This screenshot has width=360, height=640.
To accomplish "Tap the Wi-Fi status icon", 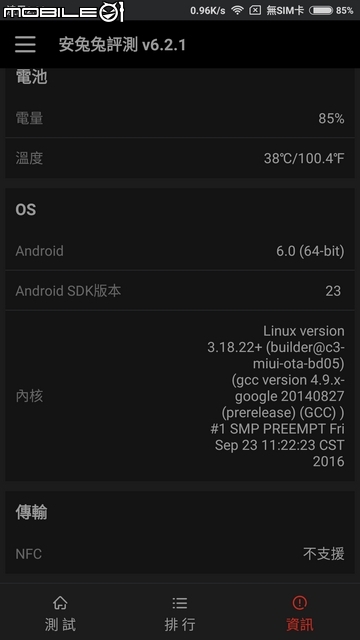I will [x=237, y=10].
